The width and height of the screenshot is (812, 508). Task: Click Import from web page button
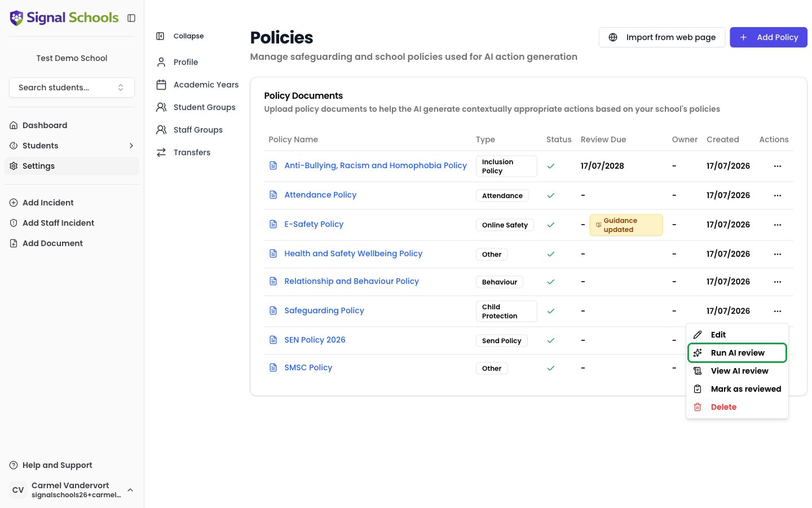(x=662, y=37)
